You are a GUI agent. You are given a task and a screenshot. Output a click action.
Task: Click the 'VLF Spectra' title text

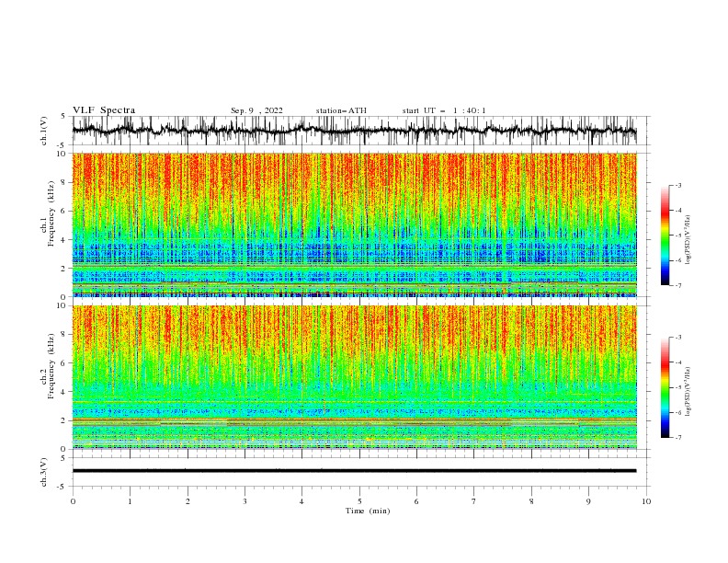click(104, 110)
